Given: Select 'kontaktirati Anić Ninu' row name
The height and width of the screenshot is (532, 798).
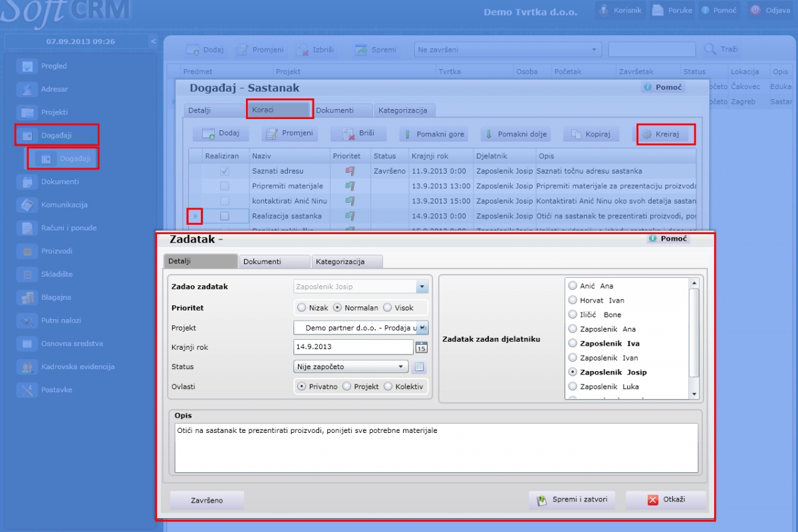Looking at the screenshot, I should tap(289, 201).
